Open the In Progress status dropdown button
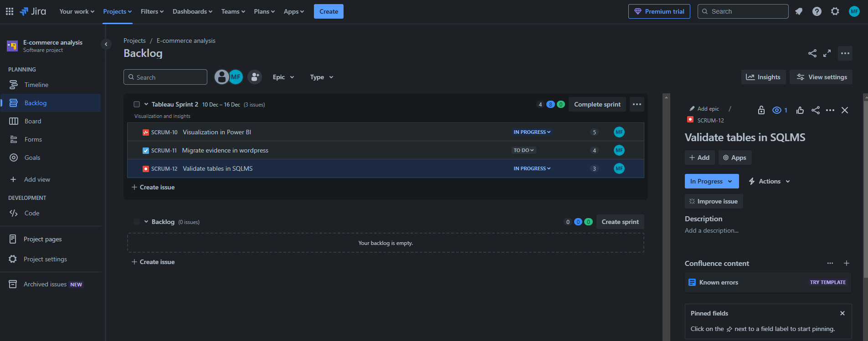The image size is (868, 341). 711,181
